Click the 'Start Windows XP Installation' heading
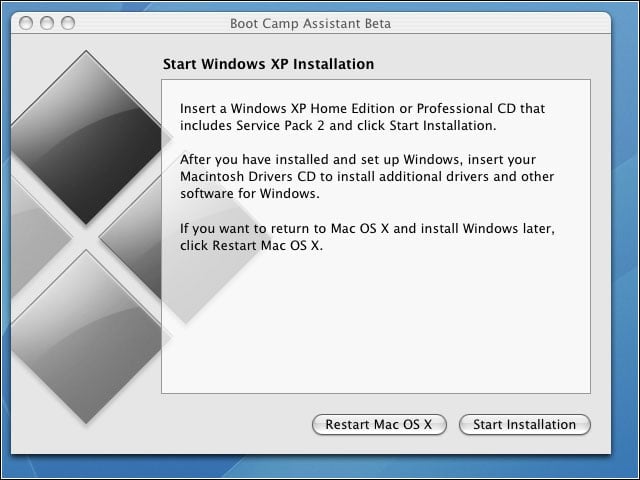This screenshot has width=640, height=480. pyautogui.click(x=268, y=64)
